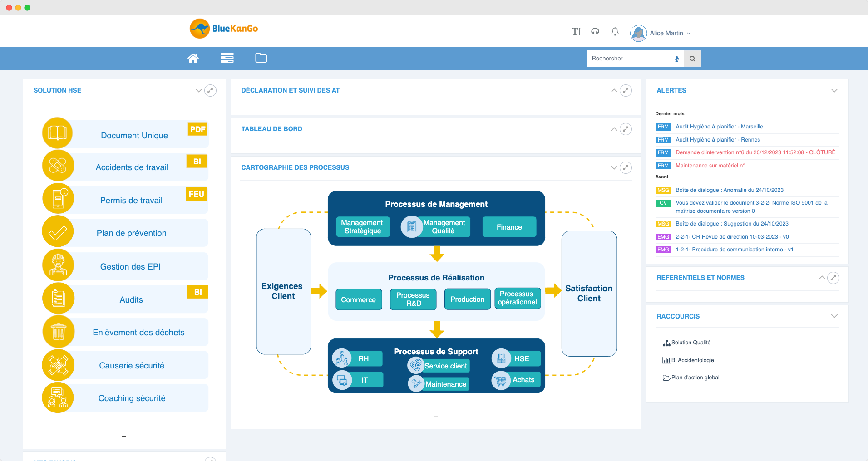Open the list menu icon in blue bar
This screenshot has height=461, width=868.
pos(227,58)
